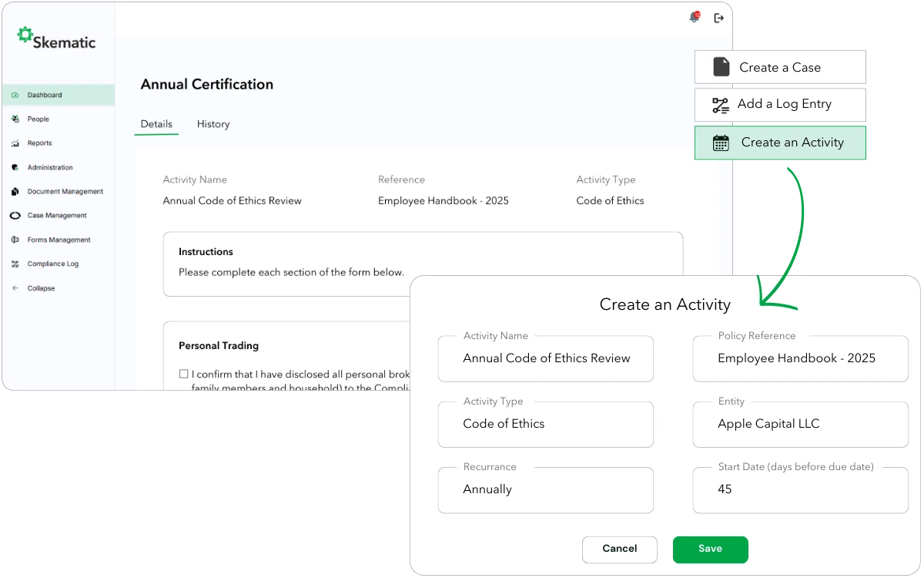This screenshot has width=924, height=578.
Task: Open the Activity Type field
Action: (545, 424)
